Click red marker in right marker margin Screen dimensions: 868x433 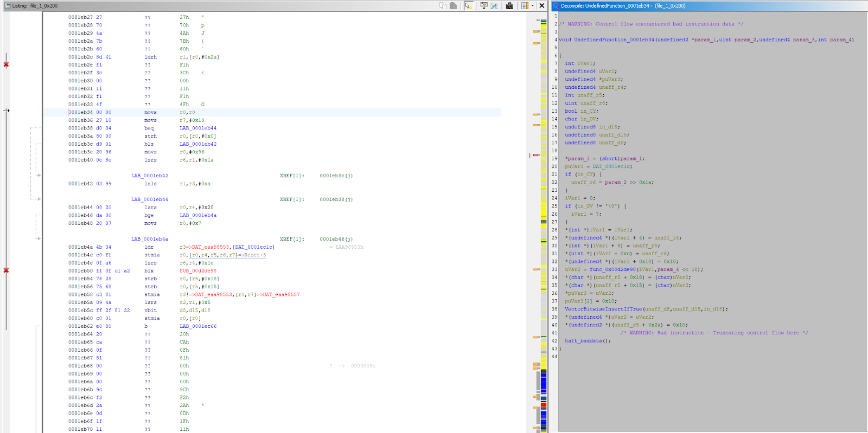[537, 155]
